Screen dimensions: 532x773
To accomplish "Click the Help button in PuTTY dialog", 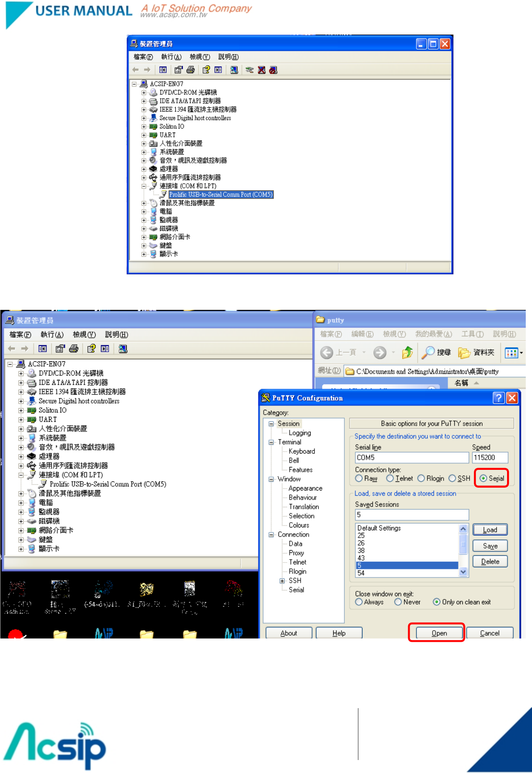I will (x=339, y=633).
